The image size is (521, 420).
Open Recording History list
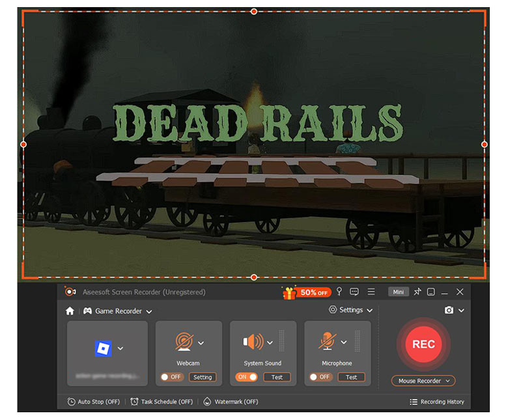coord(436,402)
